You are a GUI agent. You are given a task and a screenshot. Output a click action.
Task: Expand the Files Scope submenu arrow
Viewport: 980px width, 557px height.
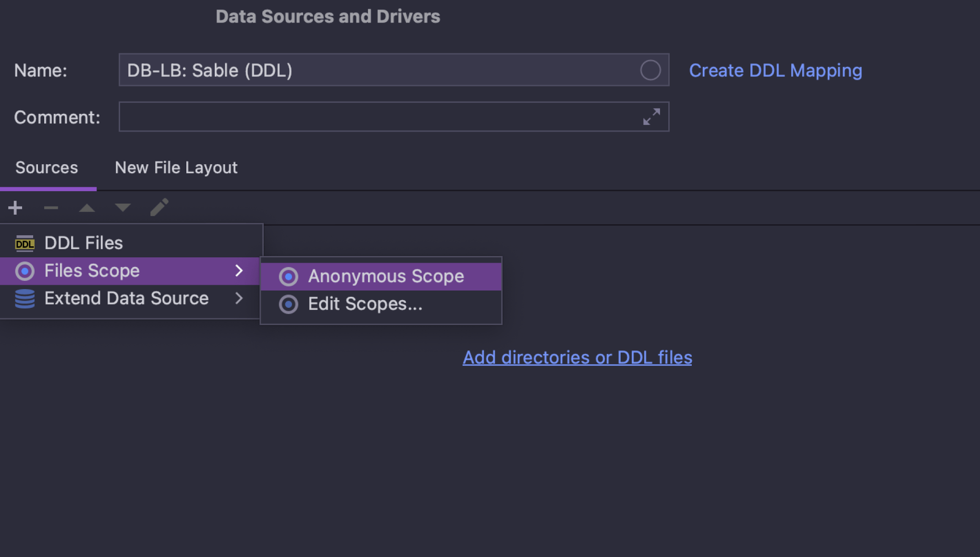pos(239,271)
